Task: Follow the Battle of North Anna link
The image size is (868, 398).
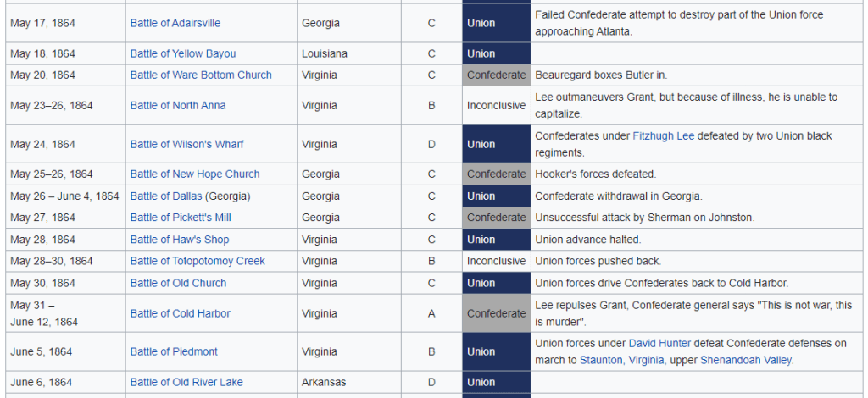Action: point(178,106)
